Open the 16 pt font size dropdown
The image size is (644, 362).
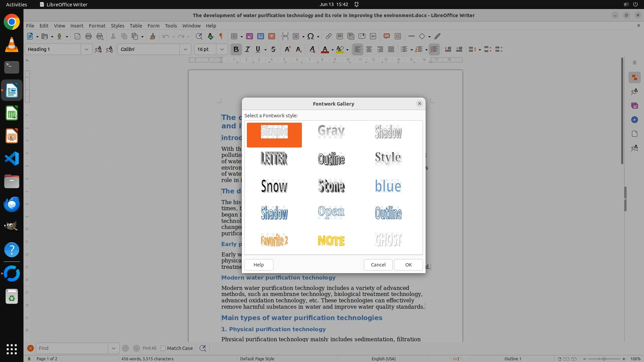pos(222,49)
